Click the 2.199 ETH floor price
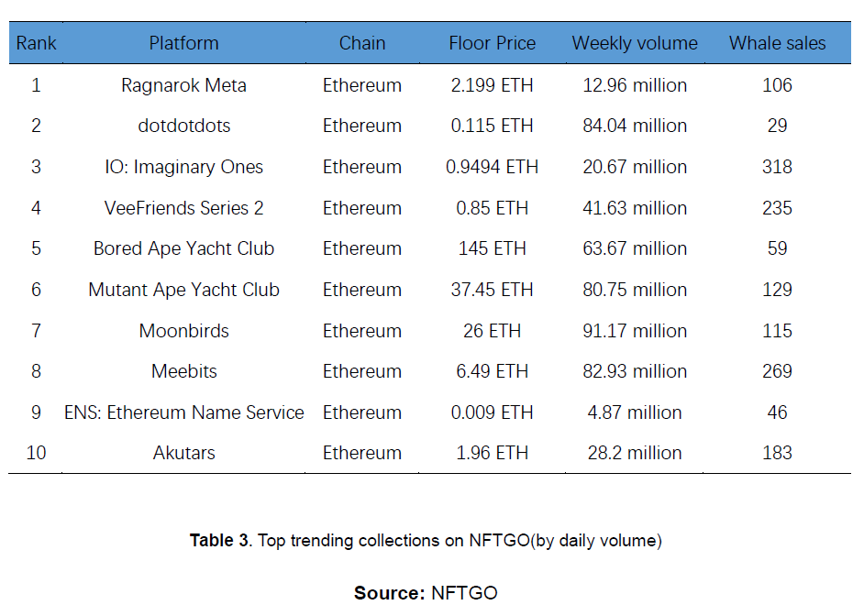Viewport: 864px width, 616px height. pos(492,85)
